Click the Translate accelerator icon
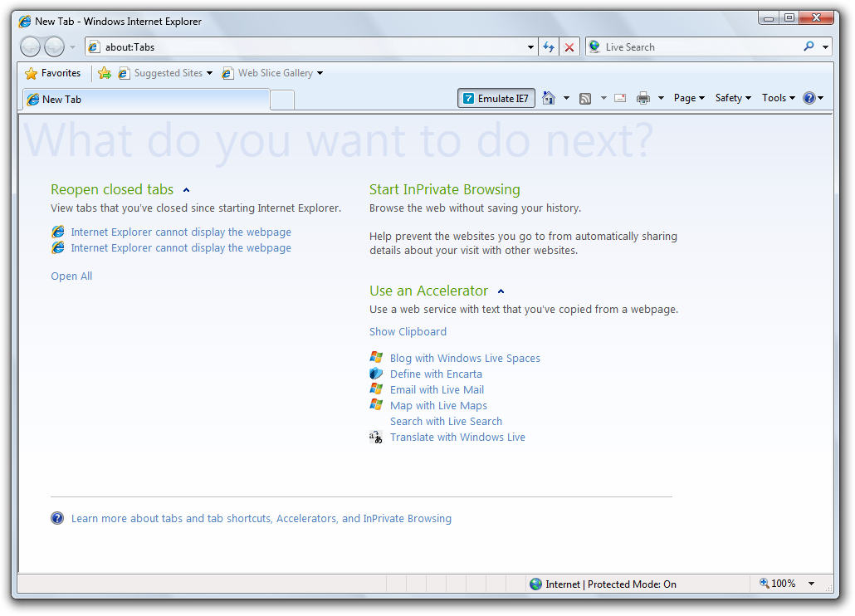 pos(376,438)
